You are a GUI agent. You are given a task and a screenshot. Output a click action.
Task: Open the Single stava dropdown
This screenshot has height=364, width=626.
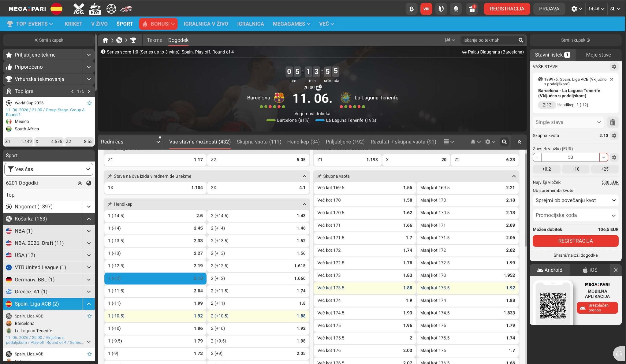click(x=568, y=122)
